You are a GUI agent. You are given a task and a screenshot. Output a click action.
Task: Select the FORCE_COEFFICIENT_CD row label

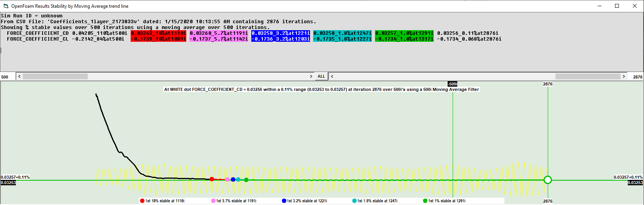38,33
